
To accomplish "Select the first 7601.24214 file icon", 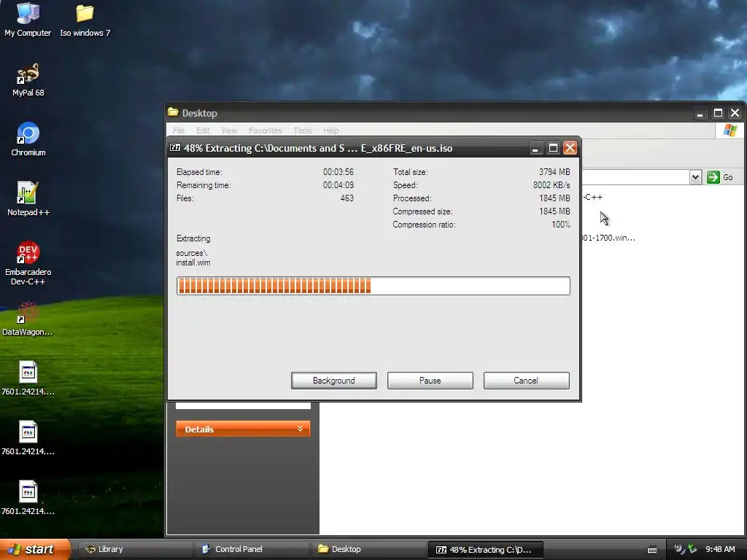I will pos(28,378).
